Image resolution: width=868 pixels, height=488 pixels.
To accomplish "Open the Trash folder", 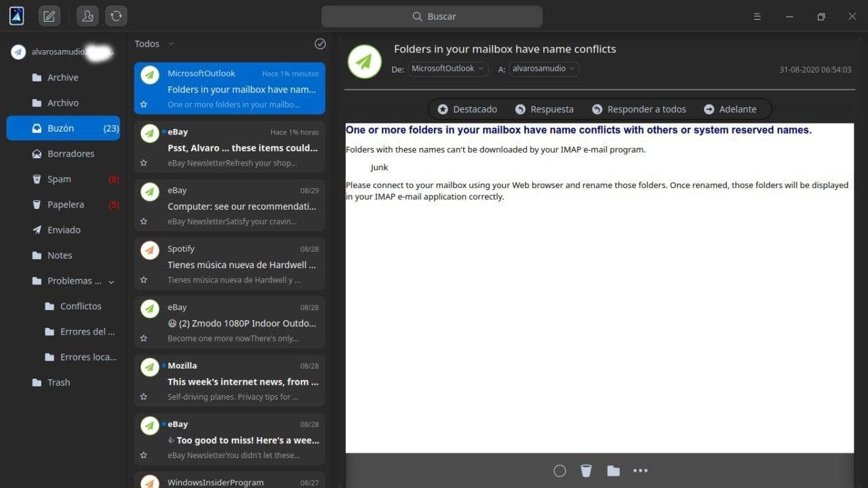I will pos(63,383).
